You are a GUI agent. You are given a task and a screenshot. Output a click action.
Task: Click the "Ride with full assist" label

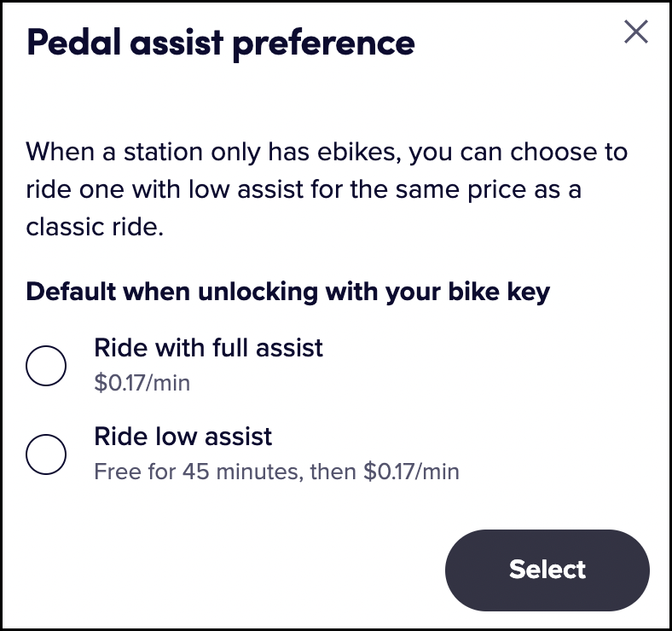(208, 348)
